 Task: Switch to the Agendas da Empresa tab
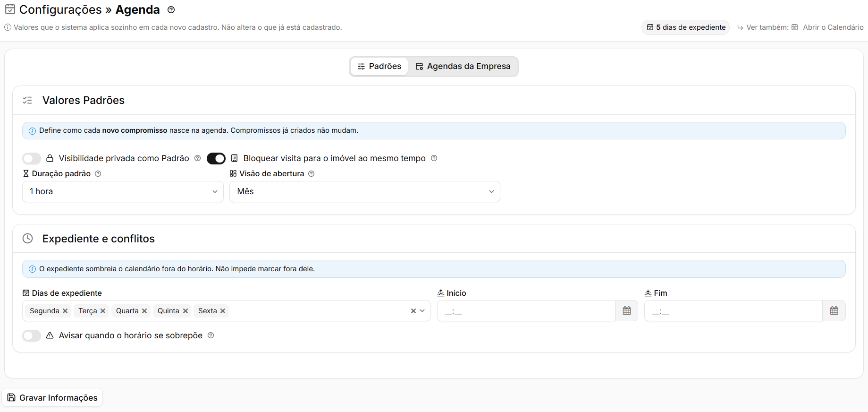463,66
